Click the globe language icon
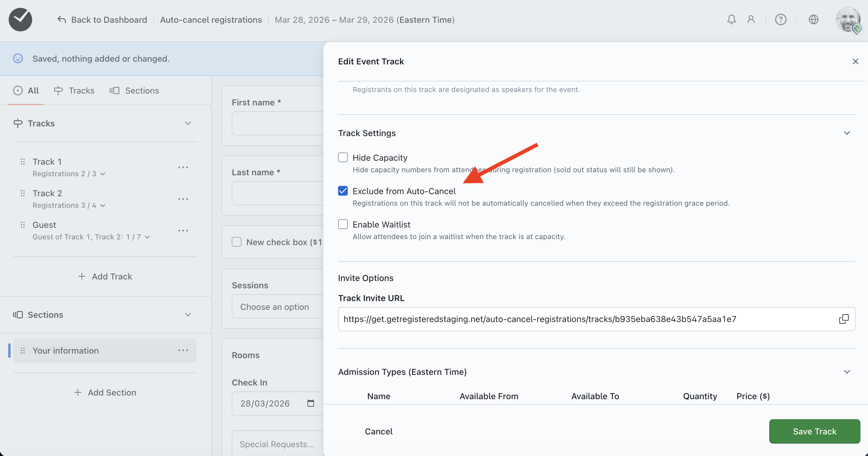868x456 pixels. [x=813, y=19]
